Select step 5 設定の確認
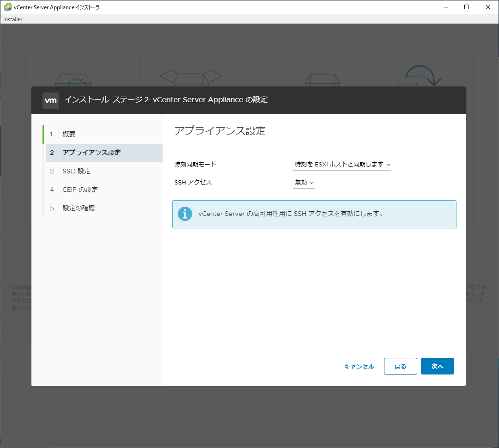Image resolution: width=499 pixels, height=448 pixels. (104, 208)
